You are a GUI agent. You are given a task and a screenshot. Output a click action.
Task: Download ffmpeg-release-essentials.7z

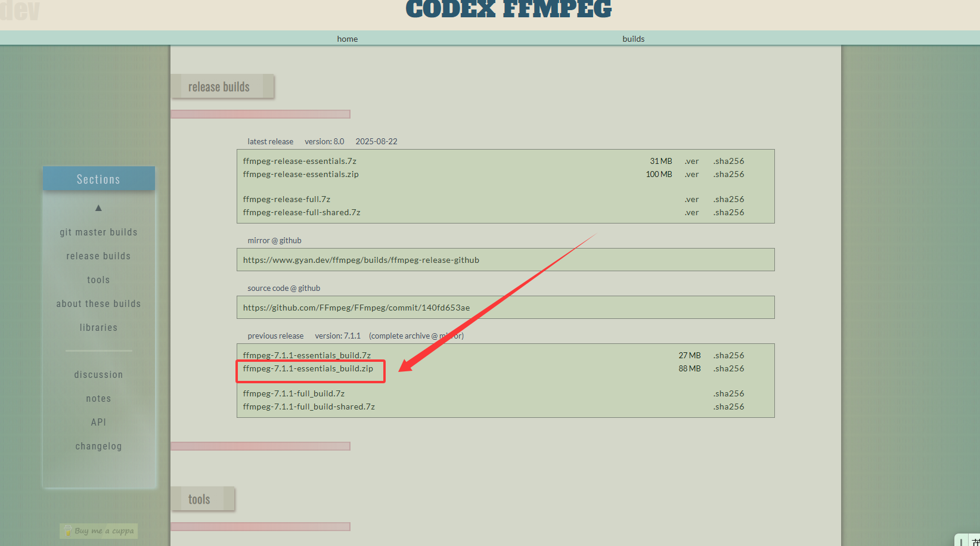pos(299,162)
